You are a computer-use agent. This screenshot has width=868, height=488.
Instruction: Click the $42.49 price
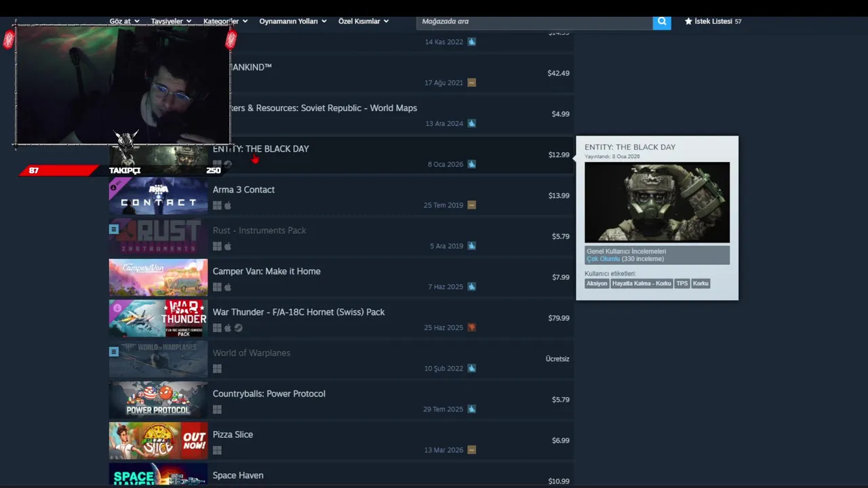[x=559, y=73]
